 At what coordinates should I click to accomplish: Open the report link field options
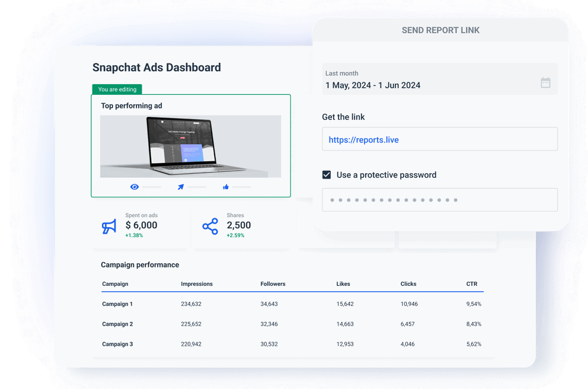tap(439, 139)
